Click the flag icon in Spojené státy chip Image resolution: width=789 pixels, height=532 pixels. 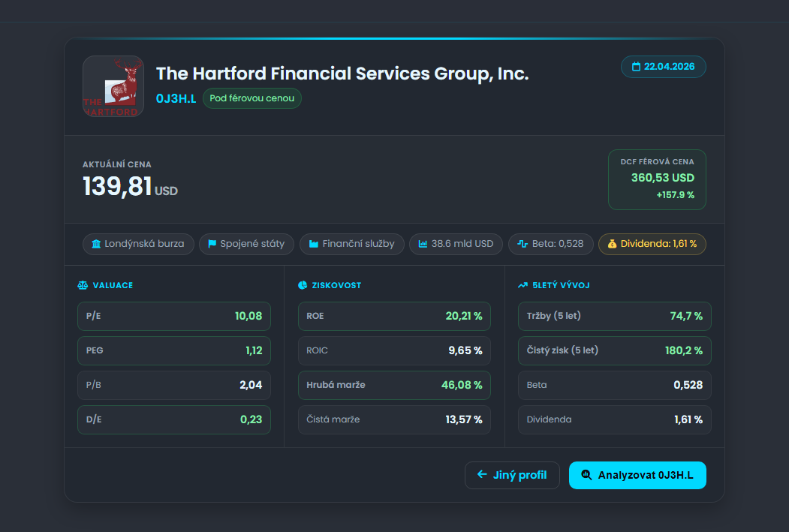tap(212, 244)
